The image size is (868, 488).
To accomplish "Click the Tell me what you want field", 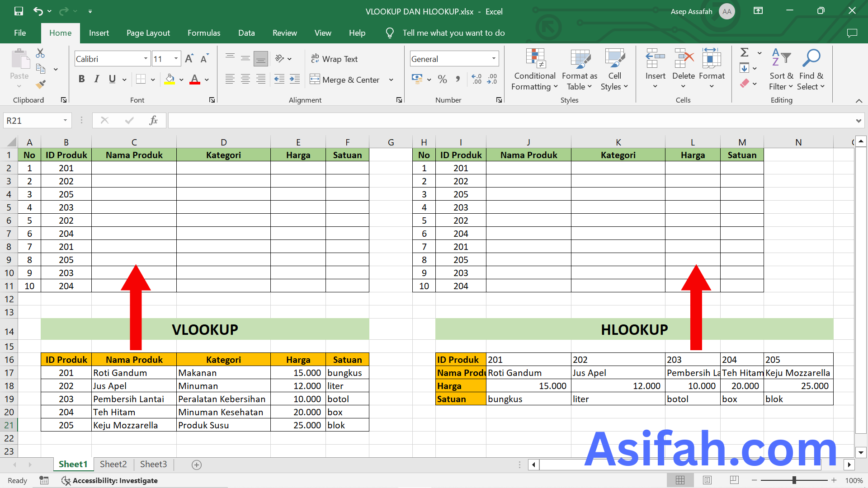I will pyautogui.click(x=453, y=33).
